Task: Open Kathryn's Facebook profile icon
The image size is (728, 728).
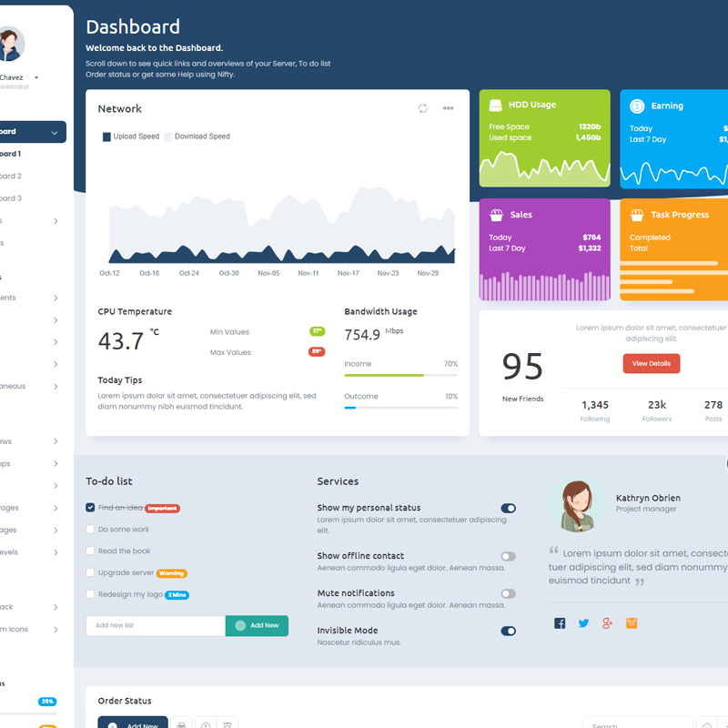Action: (560, 623)
